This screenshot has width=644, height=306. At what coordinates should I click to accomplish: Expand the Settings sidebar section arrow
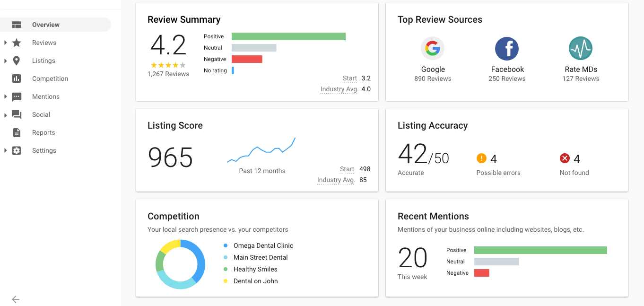click(x=5, y=151)
